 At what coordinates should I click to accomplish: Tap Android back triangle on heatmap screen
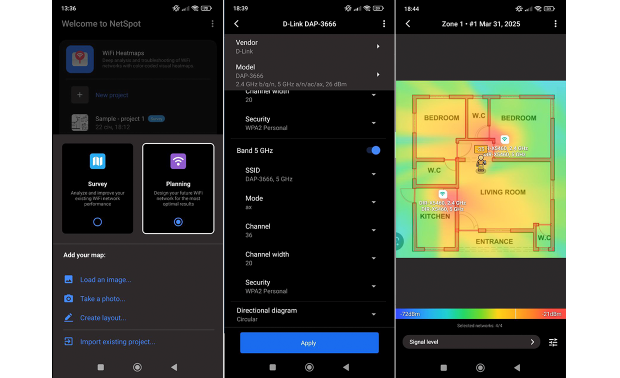pyautogui.click(x=517, y=367)
